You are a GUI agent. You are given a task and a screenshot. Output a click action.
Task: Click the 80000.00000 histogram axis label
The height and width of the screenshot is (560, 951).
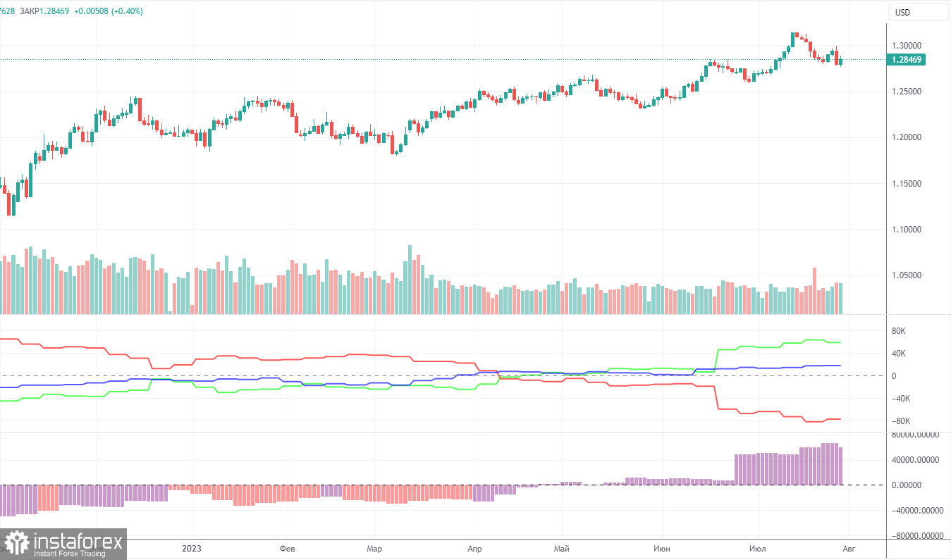coord(916,435)
